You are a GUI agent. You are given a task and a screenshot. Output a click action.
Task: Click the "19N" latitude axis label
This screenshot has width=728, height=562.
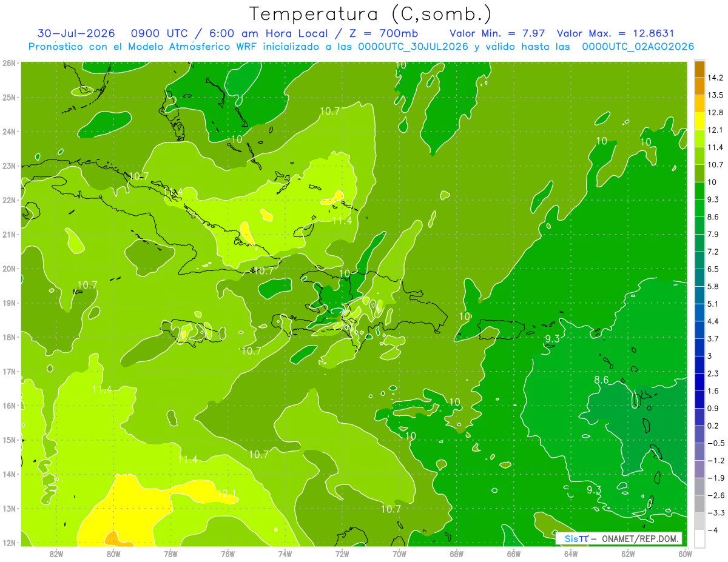coord(10,303)
